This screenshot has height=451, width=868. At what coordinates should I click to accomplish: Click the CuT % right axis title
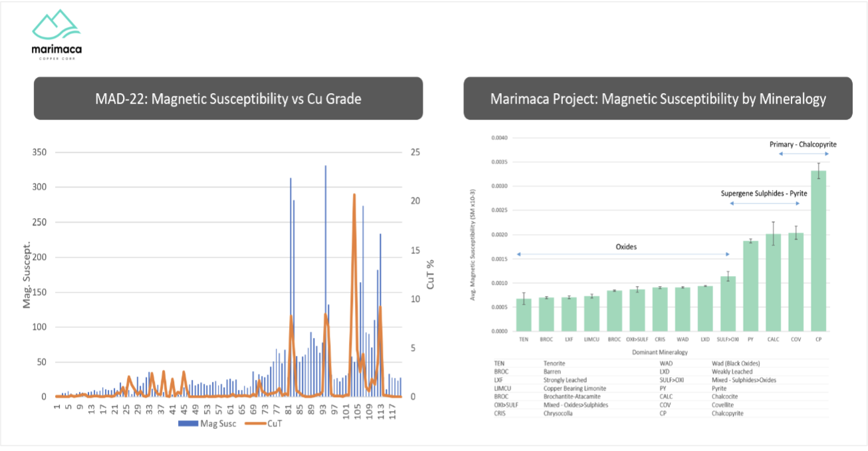pyautogui.click(x=430, y=282)
